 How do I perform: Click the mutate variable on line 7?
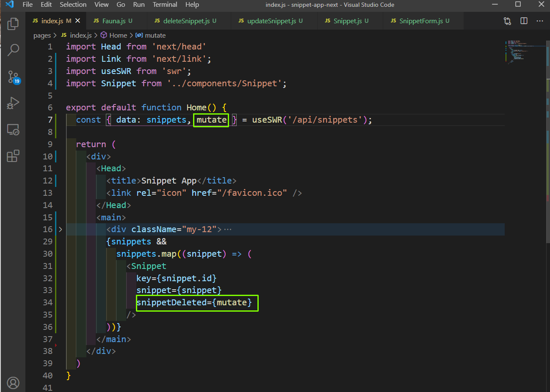(211, 120)
